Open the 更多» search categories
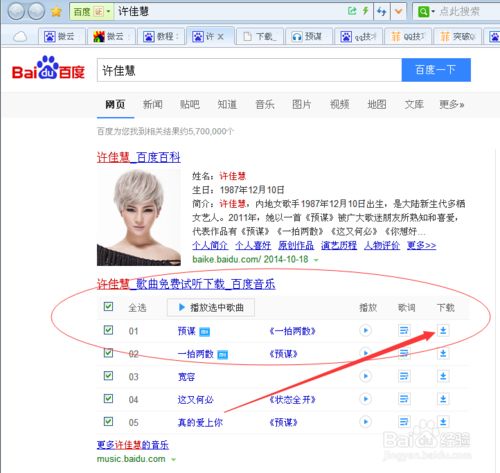The height and width of the screenshot is (473, 500). click(452, 105)
